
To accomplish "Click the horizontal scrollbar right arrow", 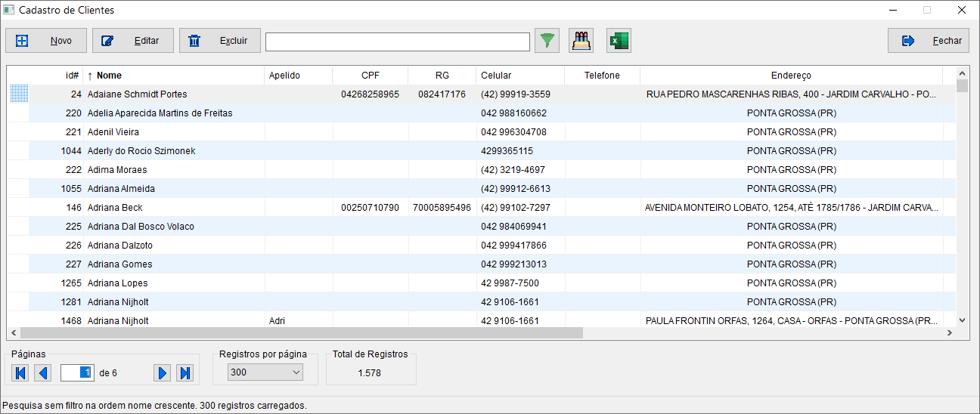I will (x=950, y=332).
